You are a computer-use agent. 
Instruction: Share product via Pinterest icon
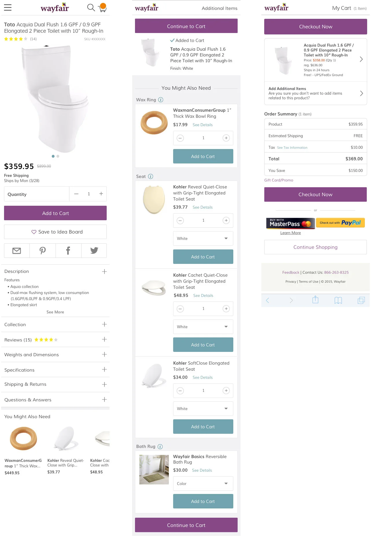point(42,251)
